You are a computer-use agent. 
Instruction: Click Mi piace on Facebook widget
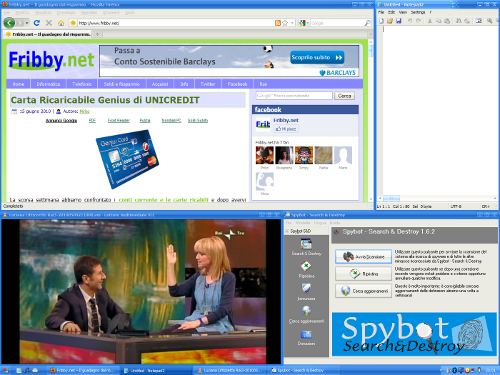[286, 129]
